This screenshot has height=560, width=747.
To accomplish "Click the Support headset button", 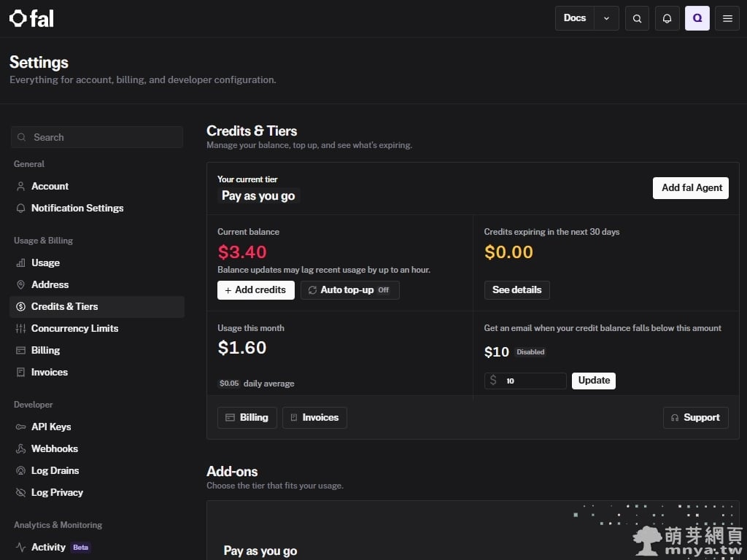I will pos(695,418).
